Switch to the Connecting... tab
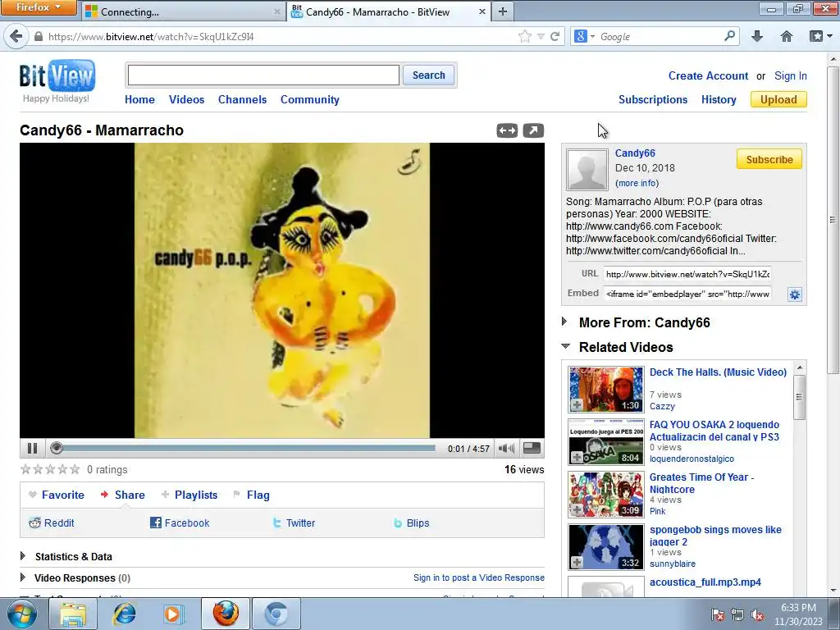The width and height of the screenshot is (840, 630). point(183,11)
